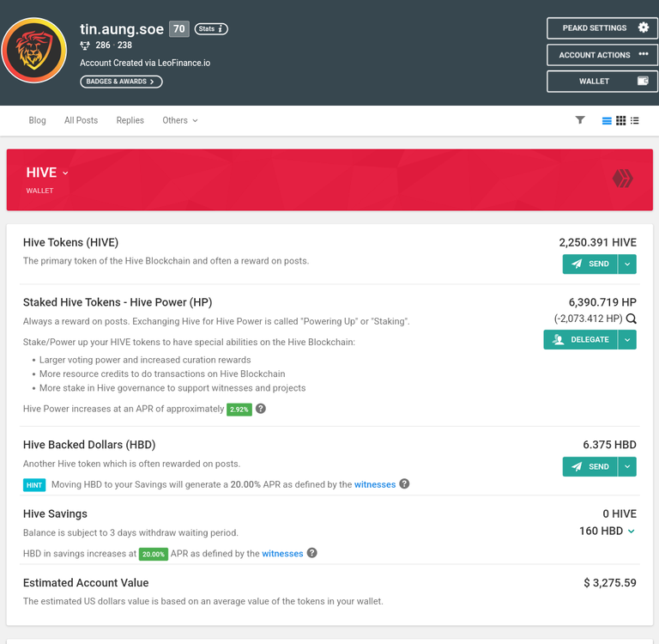Viewport: 659px width, 644px height.
Task: Click the info icon inside the Stats pill
Action: [221, 29]
